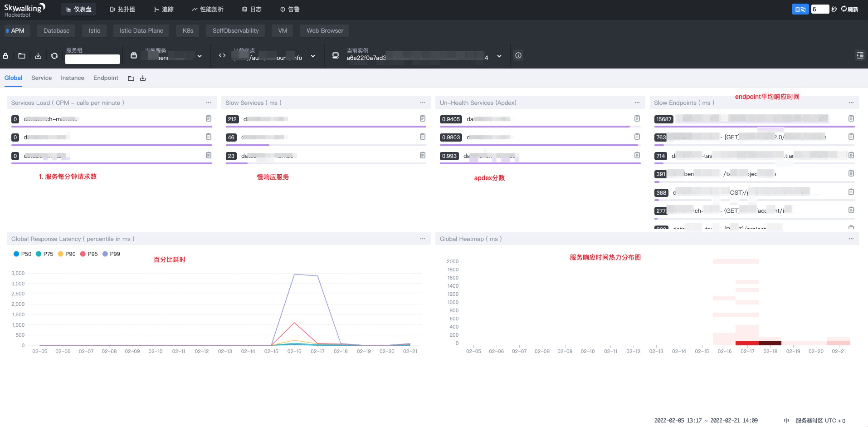
Task: Switch to the Endpoint tab
Action: pos(106,78)
